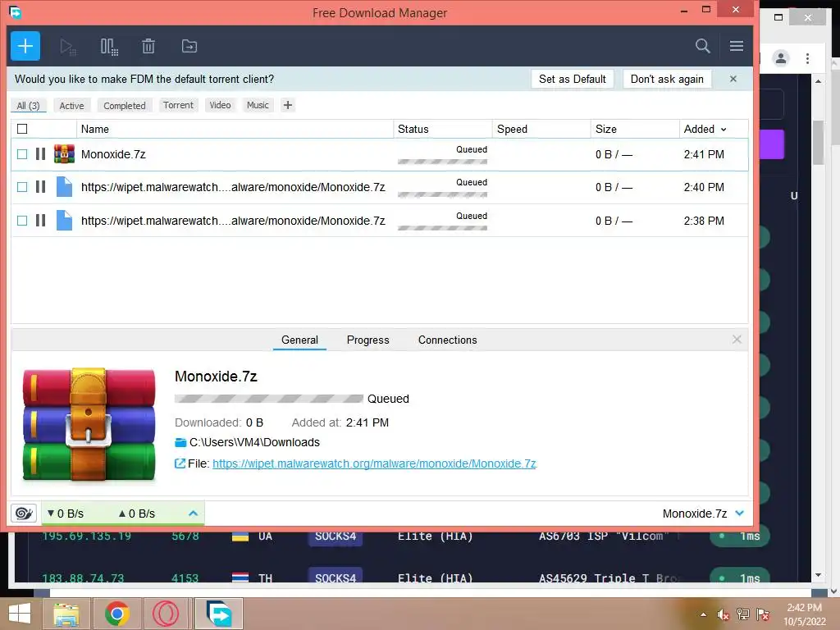840x630 pixels.
Task: Click the download speed 0 B/s indicator
Action: pyautogui.click(x=66, y=514)
